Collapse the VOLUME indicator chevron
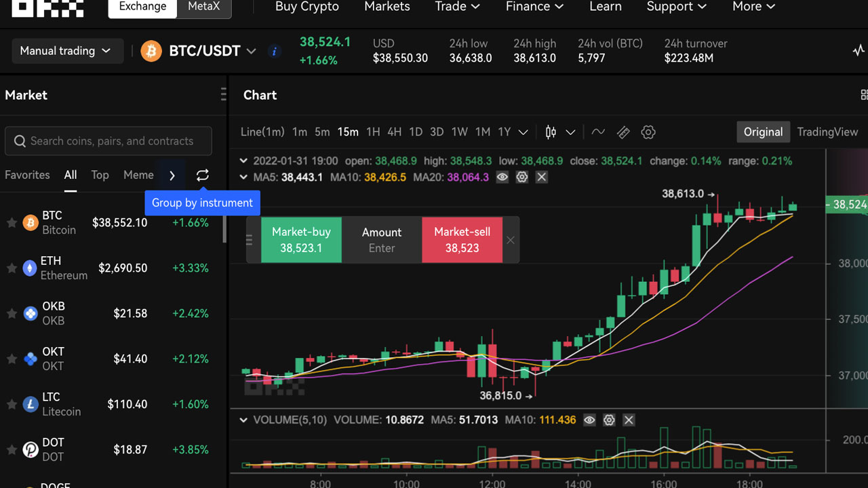The width and height of the screenshot is (868, 488). 243,420
